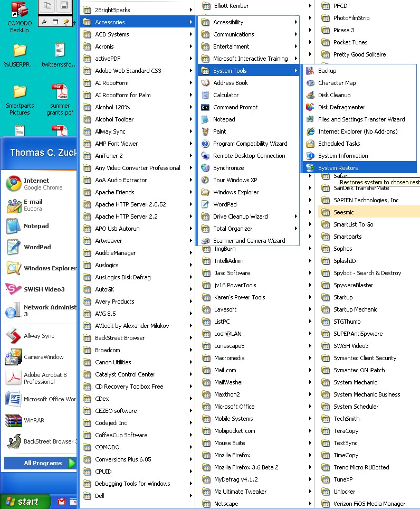The width and height of the screenshot is (420, 509).
Task: Click the System Restore icon
Action: (310, 168)
